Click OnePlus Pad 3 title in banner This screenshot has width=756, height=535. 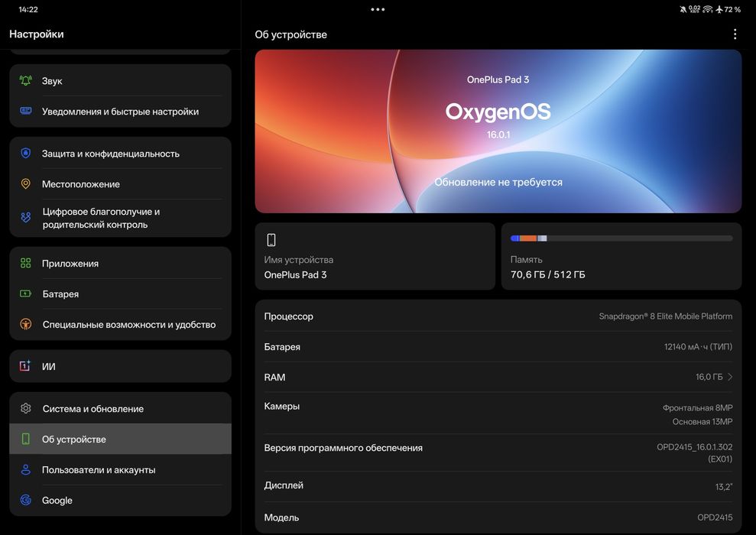[x=498, y=79]
